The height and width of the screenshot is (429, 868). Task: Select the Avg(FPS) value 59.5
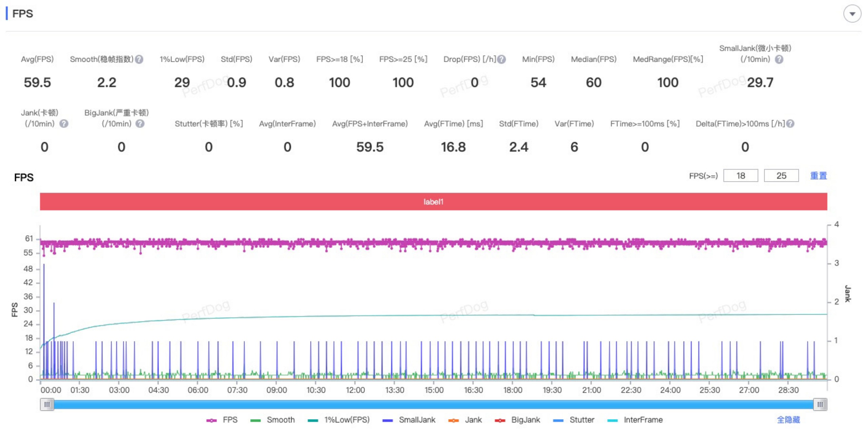point(37,82)
